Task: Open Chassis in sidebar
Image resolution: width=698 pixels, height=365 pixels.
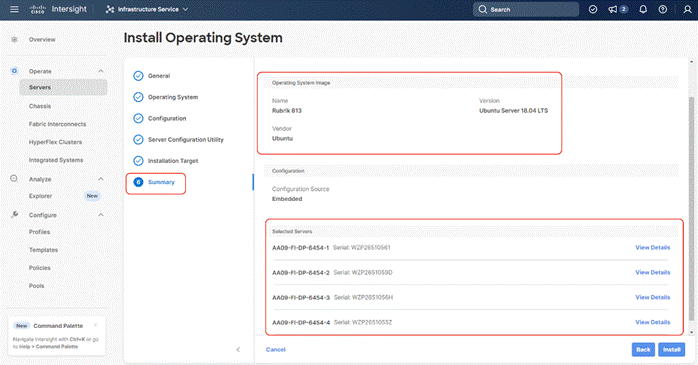Action: (40, 106)
